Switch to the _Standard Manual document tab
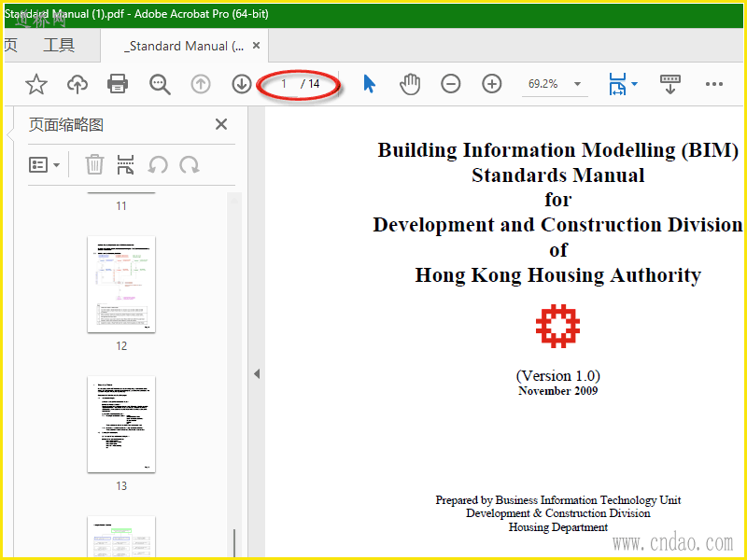The width and height of the screenshot is (747, 560). [x=184, y=46]
